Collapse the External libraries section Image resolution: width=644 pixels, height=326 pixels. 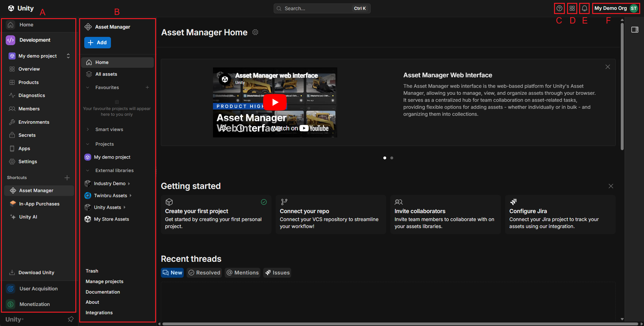(x=88, y=170)
